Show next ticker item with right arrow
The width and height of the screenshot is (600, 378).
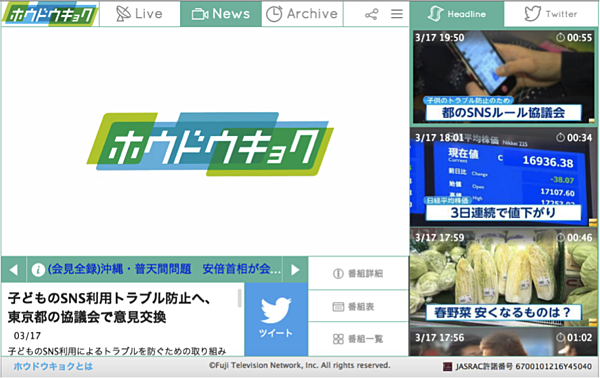click(295, 270)
